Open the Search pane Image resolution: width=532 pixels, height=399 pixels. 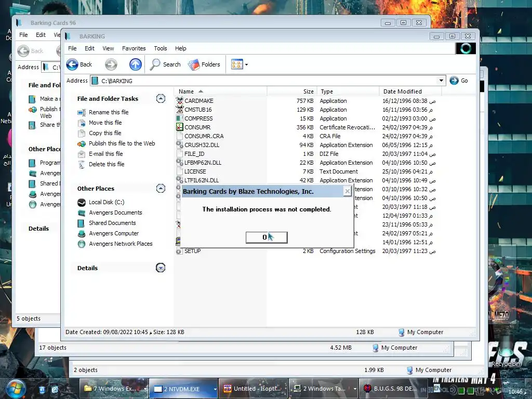[x=165, y=64]
